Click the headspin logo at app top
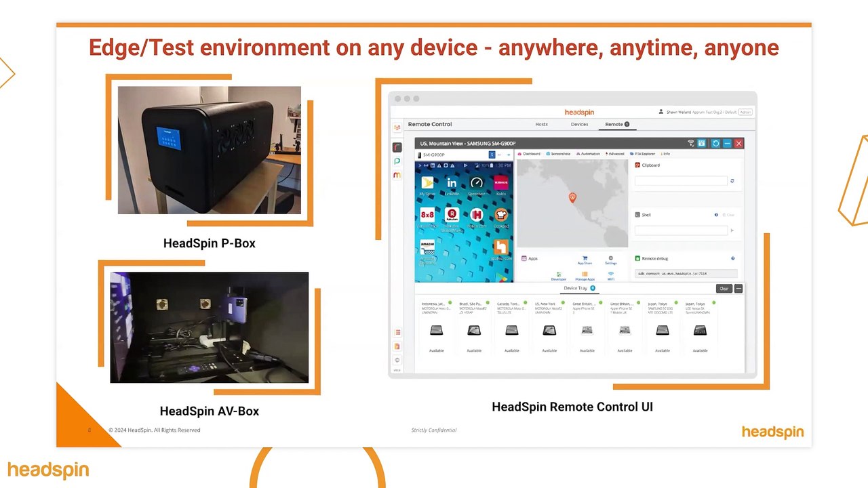The width and height of the screenshot is (868, 488). 579,112
